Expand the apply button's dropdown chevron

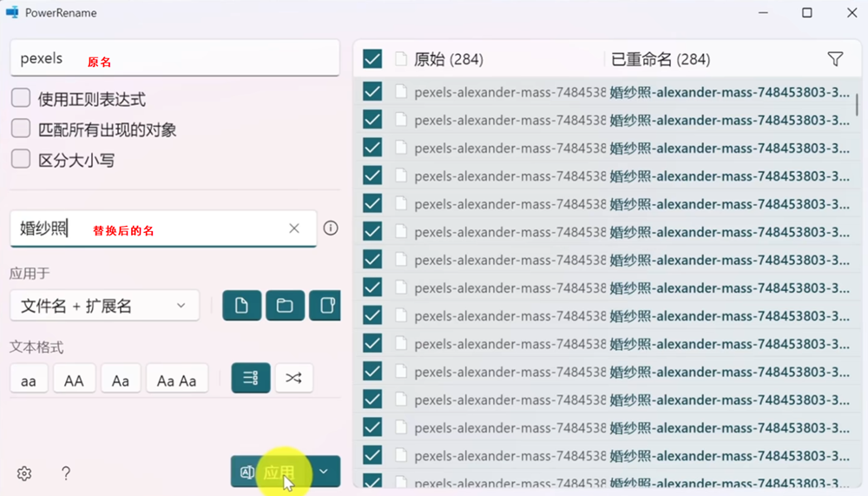tap(325, 472)
